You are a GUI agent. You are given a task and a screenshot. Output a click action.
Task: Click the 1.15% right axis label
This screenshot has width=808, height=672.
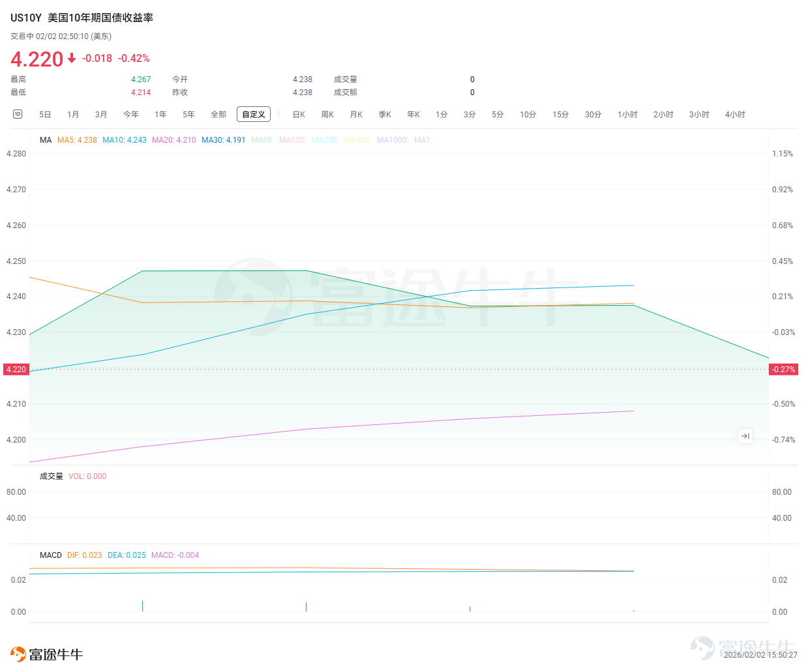pos(783,154)
